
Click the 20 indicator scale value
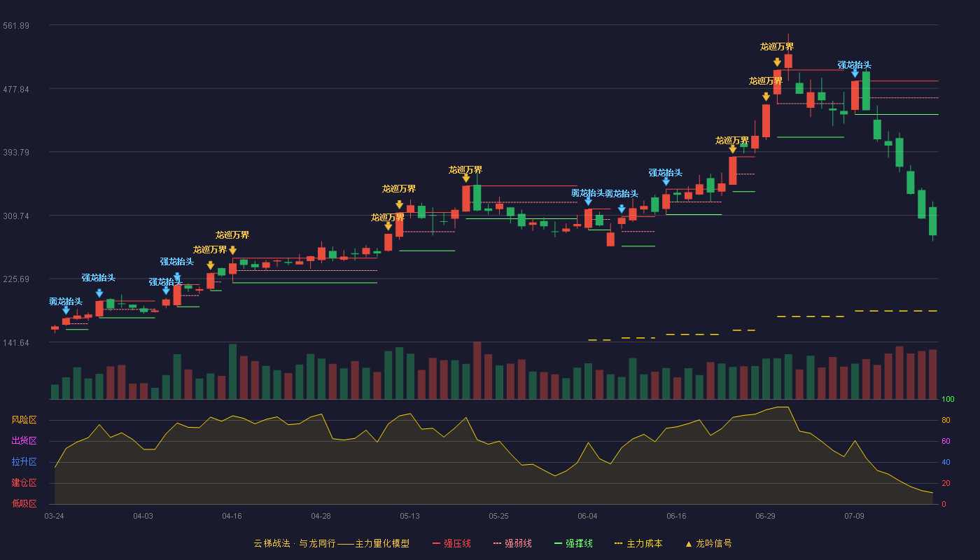click(946, 484)
